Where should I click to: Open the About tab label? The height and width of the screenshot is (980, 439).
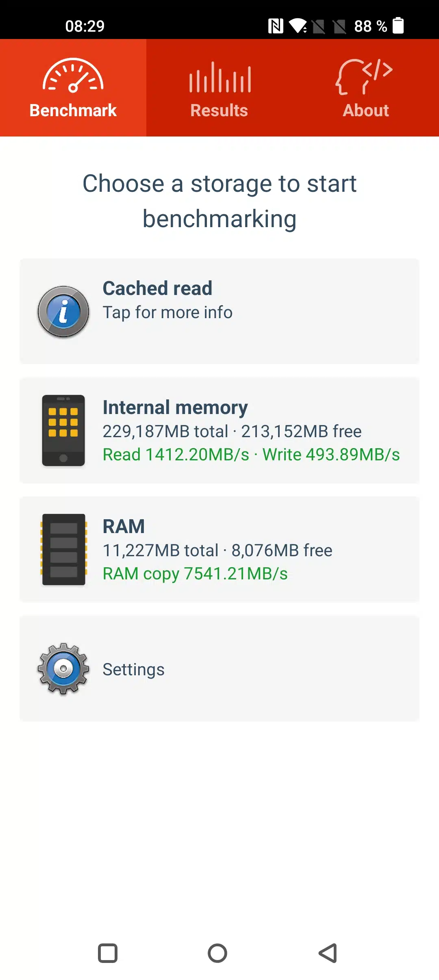[x=365, y=111]
